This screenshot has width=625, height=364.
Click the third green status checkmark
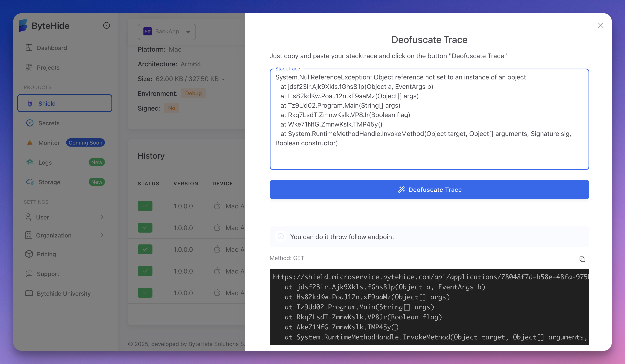pos(145,249)
